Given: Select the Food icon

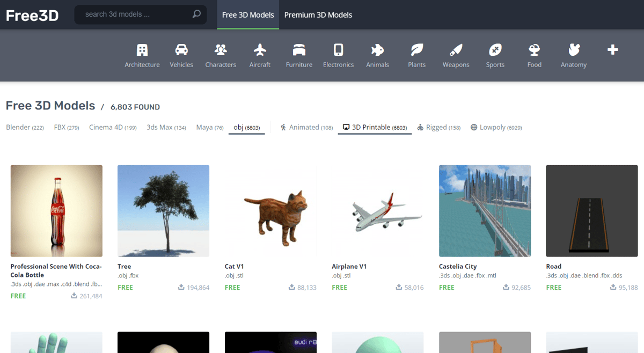Looking at the screenshot, I should pyautogui.click(x=534, y=50).
